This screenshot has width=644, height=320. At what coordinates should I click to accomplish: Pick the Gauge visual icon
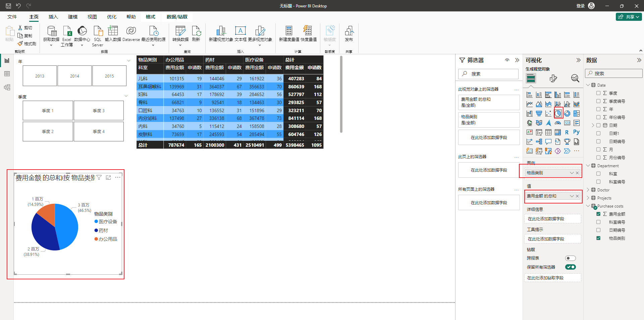558,123
